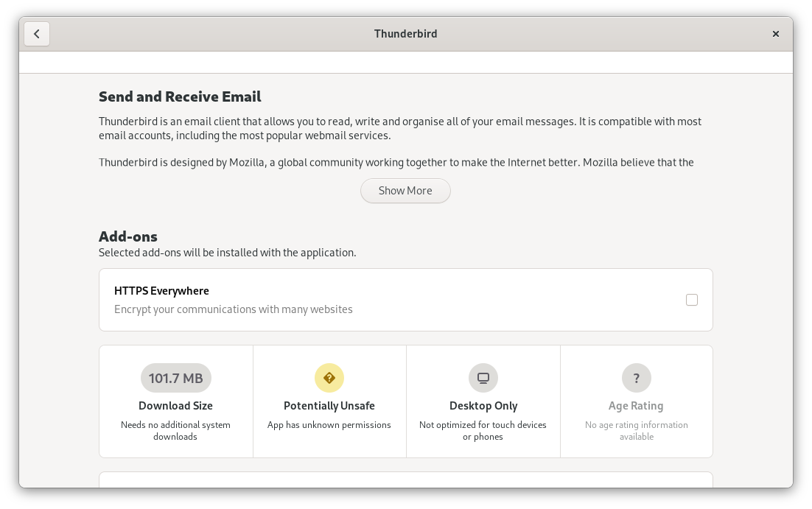Click the Age Rating question mark icon
The image size is (812, 509).
point(637,378)
